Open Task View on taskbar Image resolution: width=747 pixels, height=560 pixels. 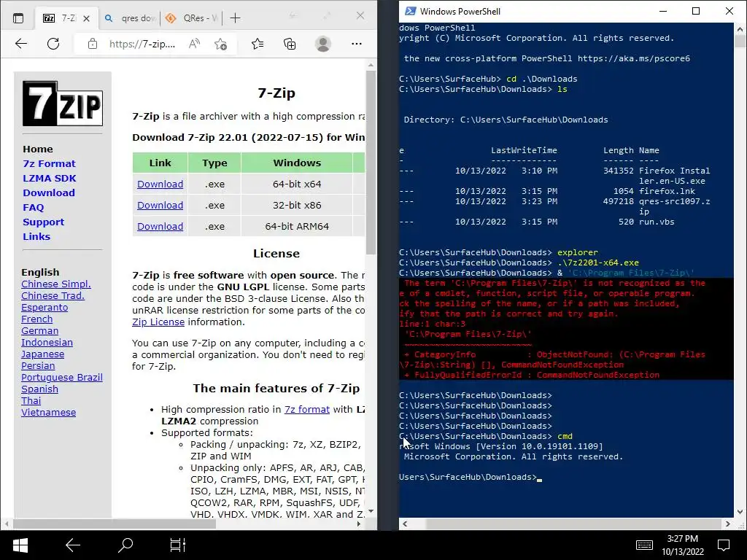point(178,545)
